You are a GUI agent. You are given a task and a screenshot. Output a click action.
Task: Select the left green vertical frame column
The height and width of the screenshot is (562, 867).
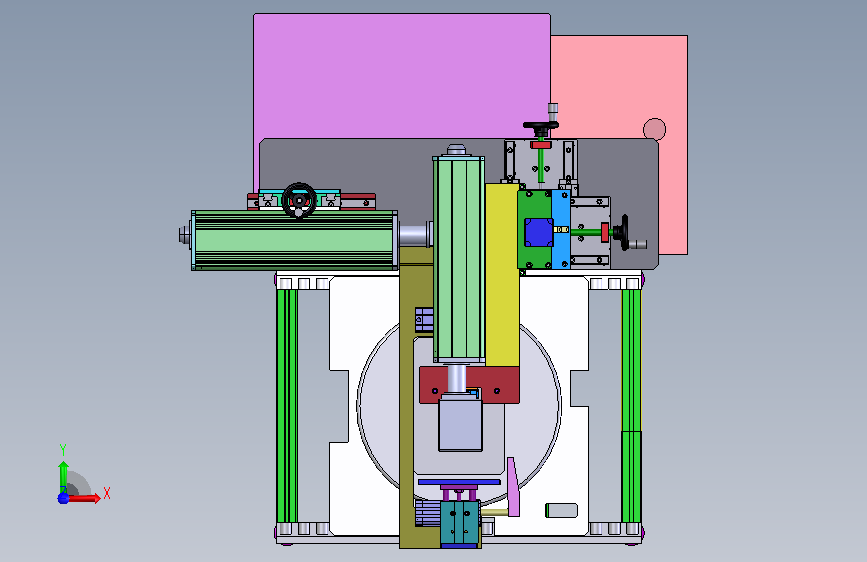coord(287,405)
